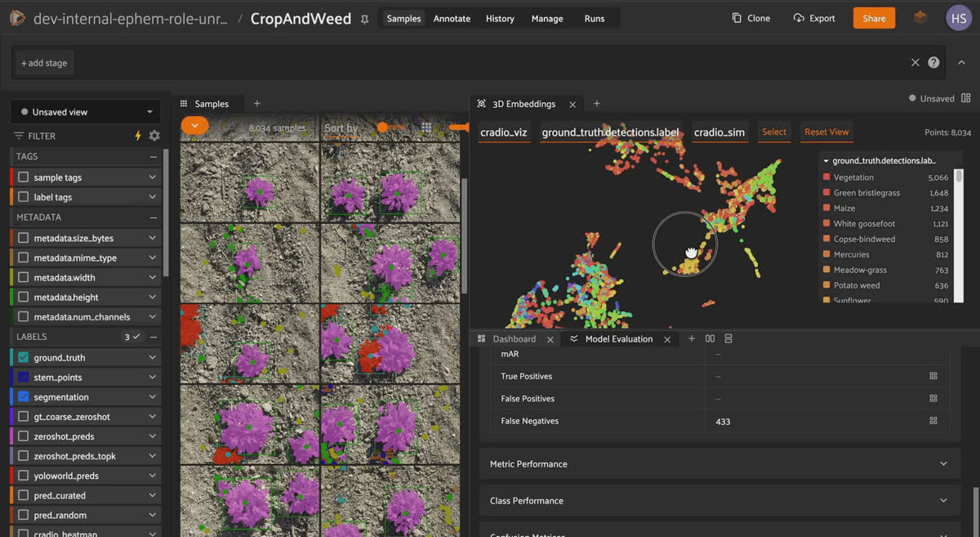The height and width of the screenshot is (537, 980).
Task: Enable the label tags checkbox
Action: [23, 197]
